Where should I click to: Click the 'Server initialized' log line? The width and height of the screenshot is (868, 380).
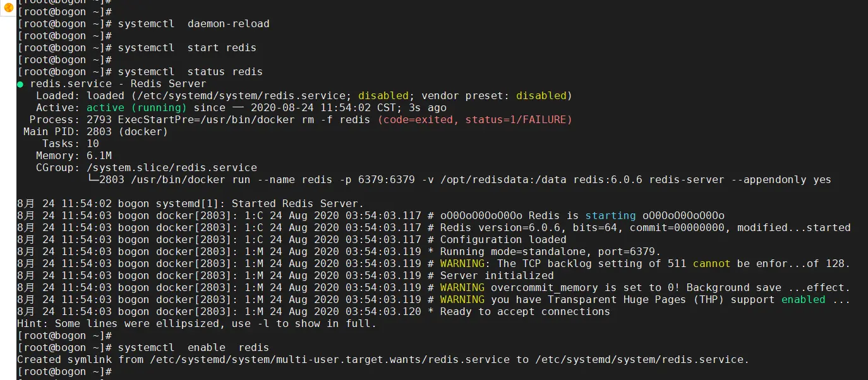(286, 276)
